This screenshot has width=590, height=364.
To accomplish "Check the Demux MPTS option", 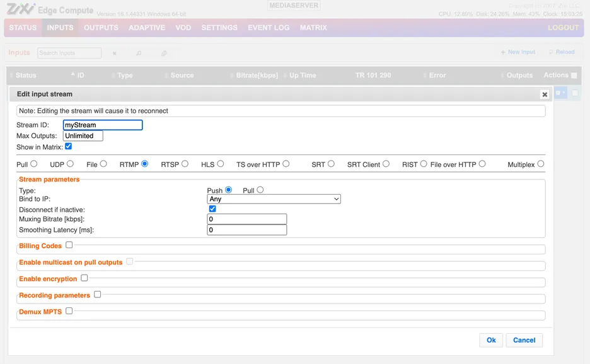I will click(69, 311).
